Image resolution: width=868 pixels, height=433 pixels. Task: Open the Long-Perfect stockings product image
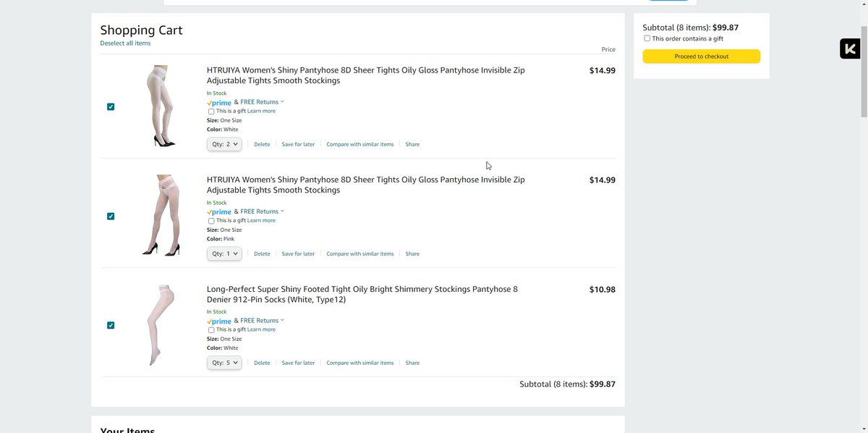click(x=161, y=325)
